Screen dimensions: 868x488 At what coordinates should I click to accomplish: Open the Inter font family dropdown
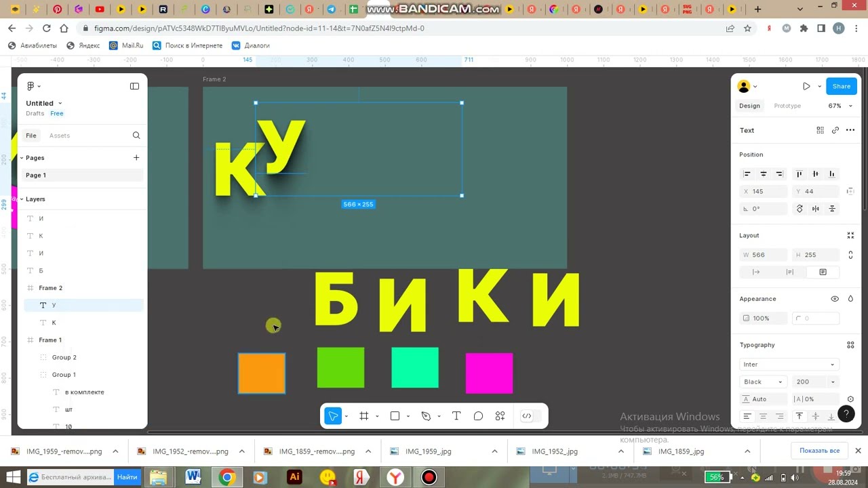tap(789, 365)
